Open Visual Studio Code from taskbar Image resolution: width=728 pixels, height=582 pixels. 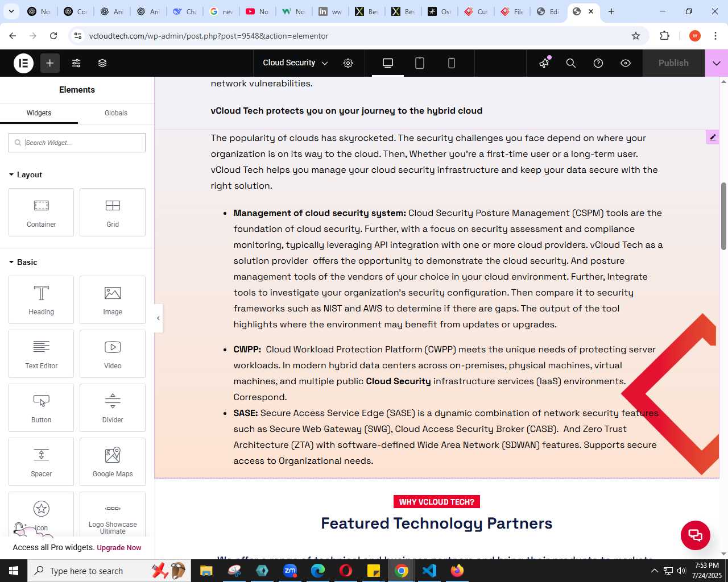pos(429,571)
